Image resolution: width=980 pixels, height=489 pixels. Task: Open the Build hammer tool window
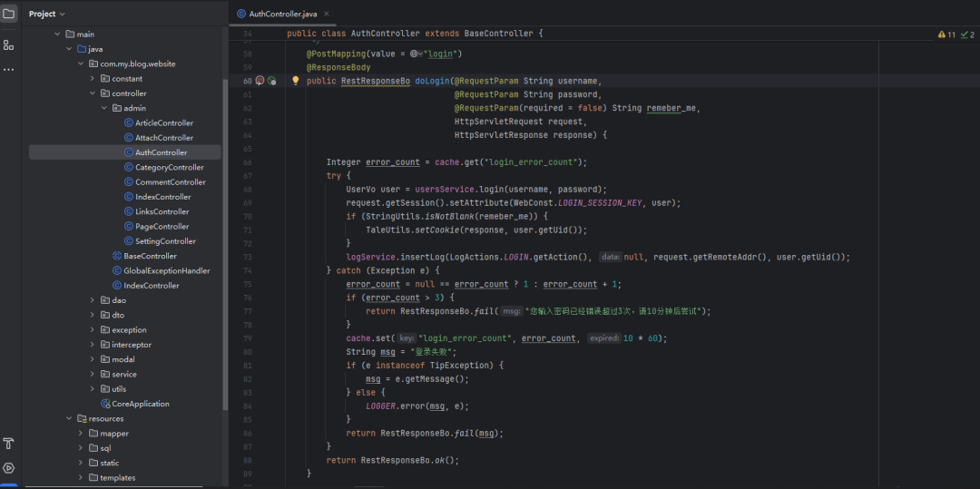(x=9, y=444)
